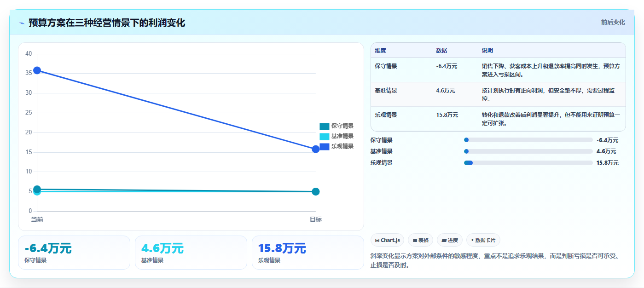Select the 保守情景 table row cell
The image size is (644, 288).
pyautogui.click(x=386, y=66)
